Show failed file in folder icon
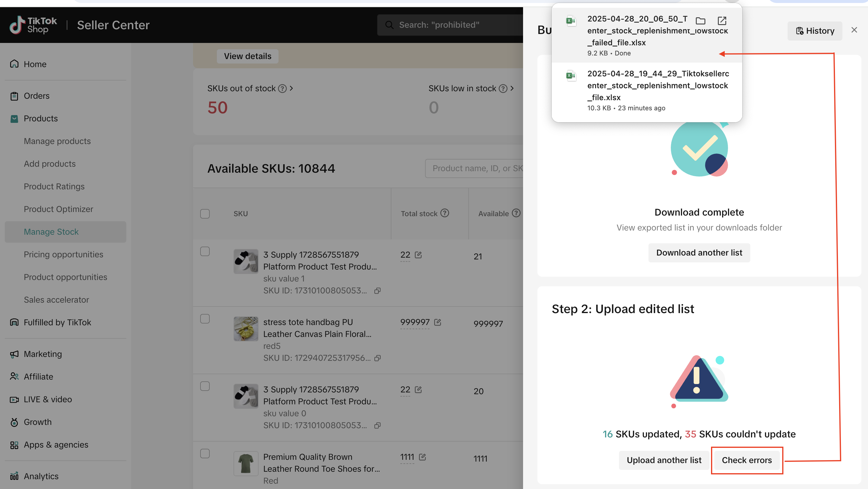The height and width of the screenshot is (489, 868). pyautogui.click(x=700, y=21)
